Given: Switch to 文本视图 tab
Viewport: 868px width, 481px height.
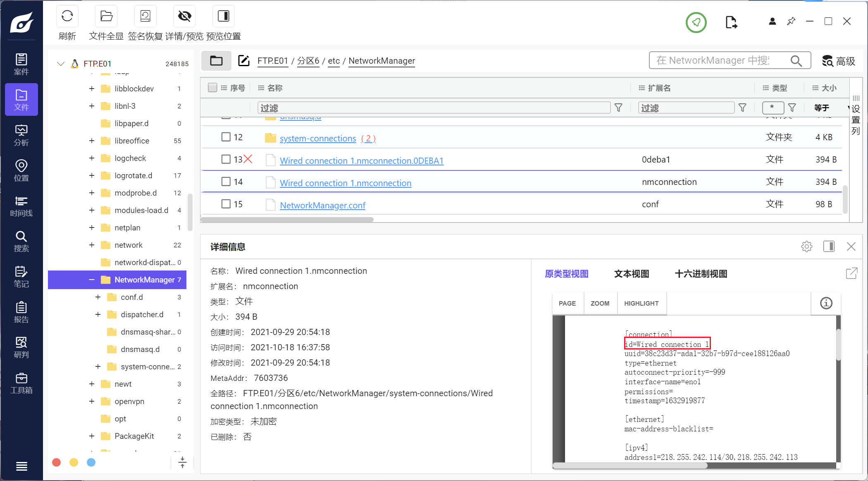Looking at the screenshot, I should (632, 274).
